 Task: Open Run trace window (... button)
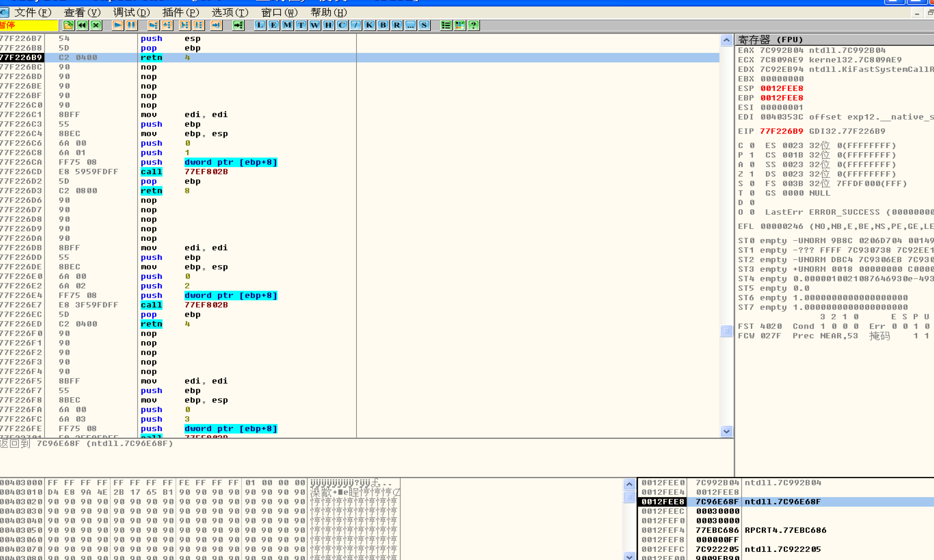(x=410, y=25)
